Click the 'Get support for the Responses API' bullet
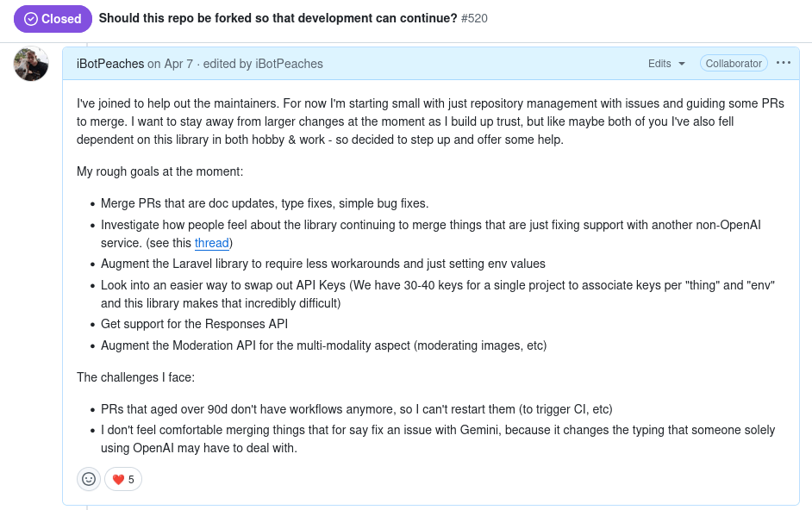 click(194, 324)
